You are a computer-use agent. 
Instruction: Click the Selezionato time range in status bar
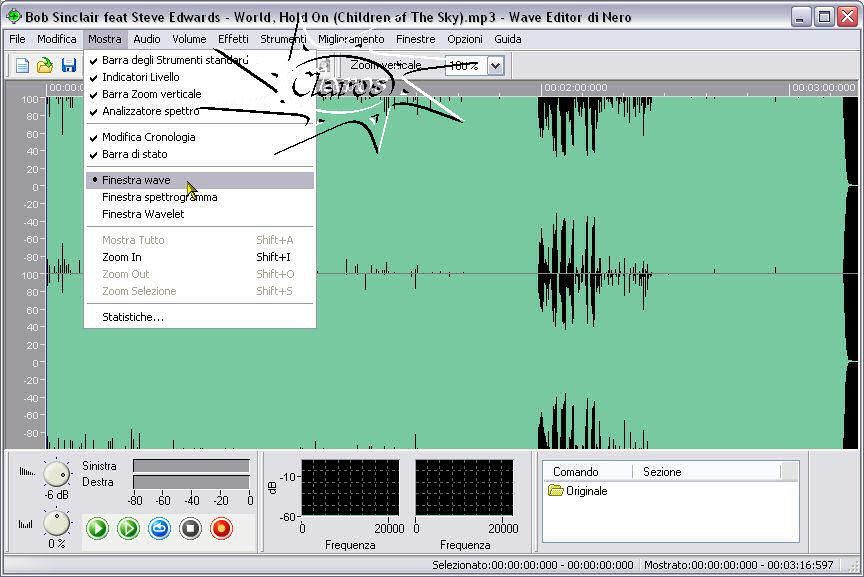pyautogui.click(x=533, y=565)
